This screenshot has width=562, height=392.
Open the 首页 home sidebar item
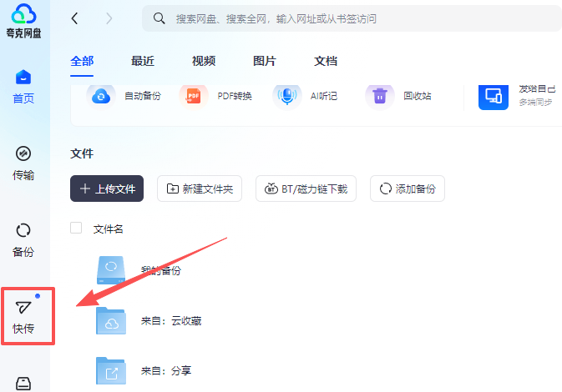point(23,86)
